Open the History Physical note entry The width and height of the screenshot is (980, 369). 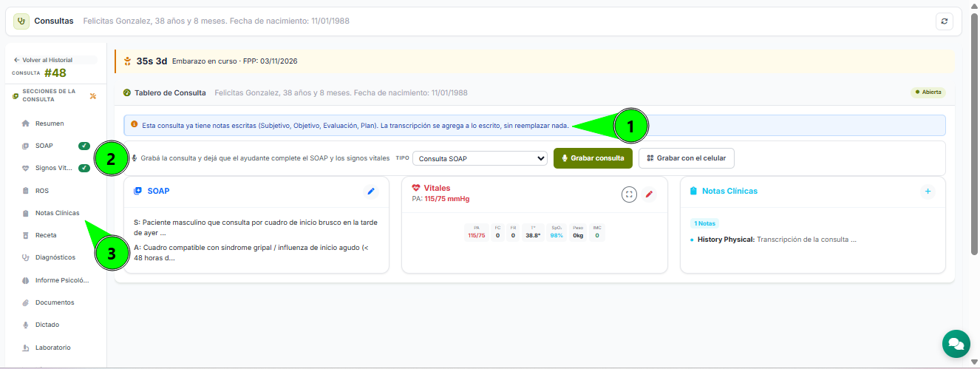coord(777,240)
